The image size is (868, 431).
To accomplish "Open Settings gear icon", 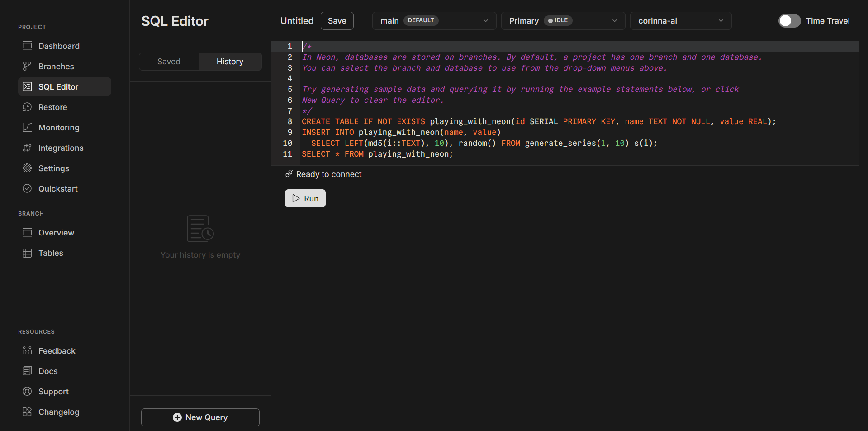I will [27, 168].
